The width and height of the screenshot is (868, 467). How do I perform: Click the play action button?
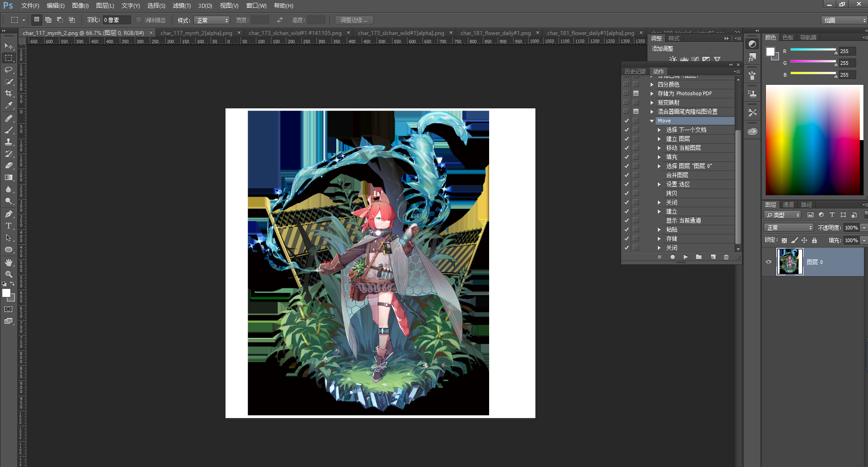point(686,257)
